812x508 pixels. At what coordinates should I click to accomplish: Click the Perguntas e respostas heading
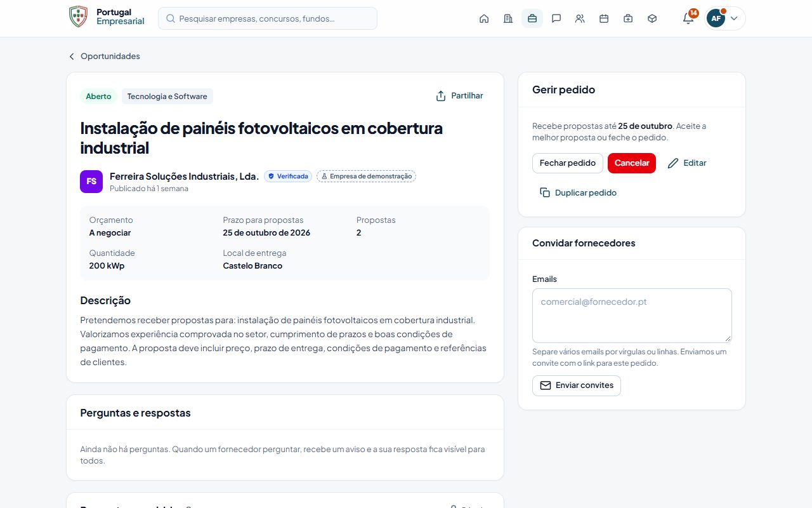tap(135, 413)
